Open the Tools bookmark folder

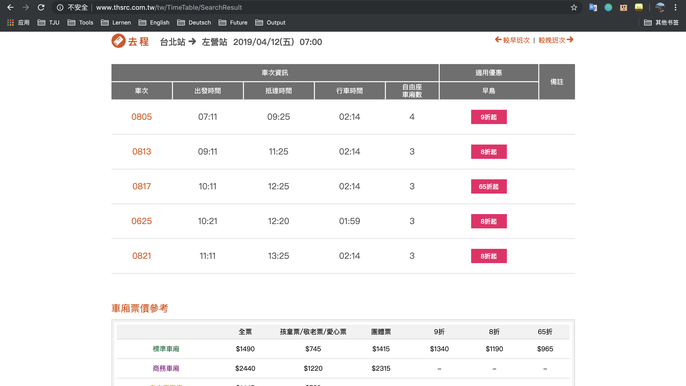(80, 22)
